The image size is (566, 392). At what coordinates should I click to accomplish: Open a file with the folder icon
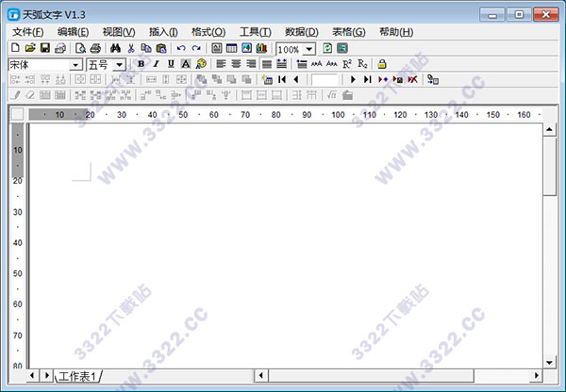pos(30,48)
